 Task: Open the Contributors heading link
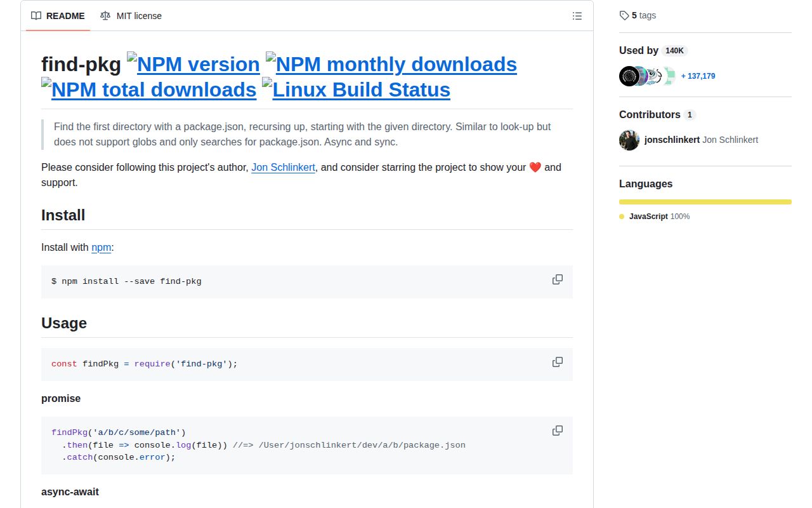[x=657, y=115]
